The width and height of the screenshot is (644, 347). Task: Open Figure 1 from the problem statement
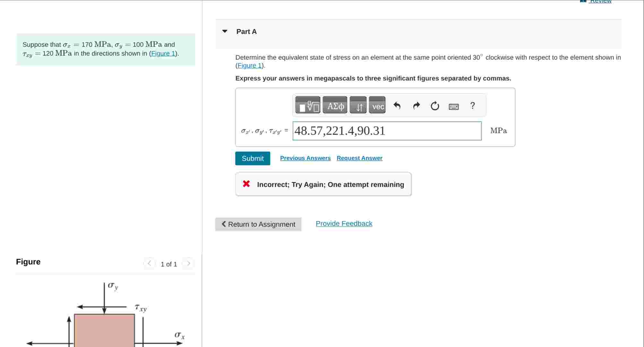click(164, 53)
